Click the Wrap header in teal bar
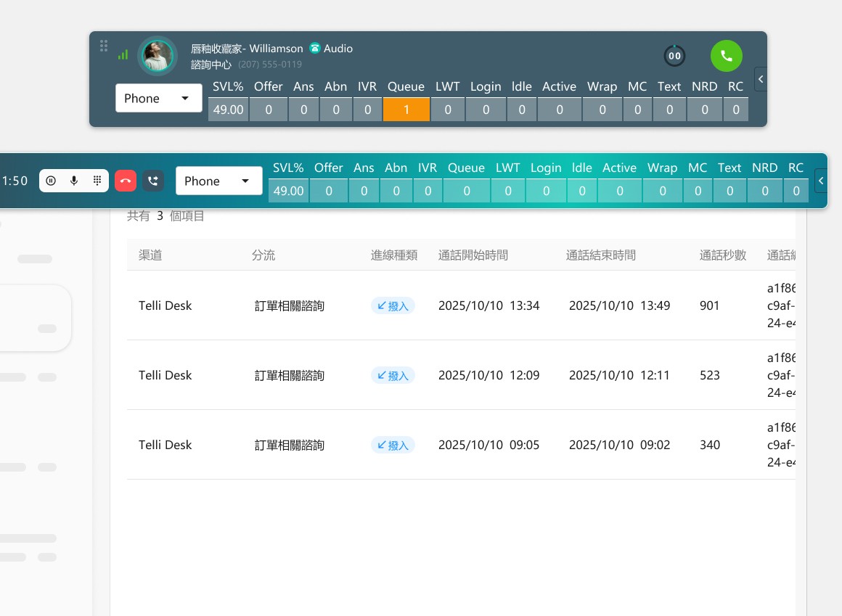Screen dimensions: 842x616 tap(662, 168)
